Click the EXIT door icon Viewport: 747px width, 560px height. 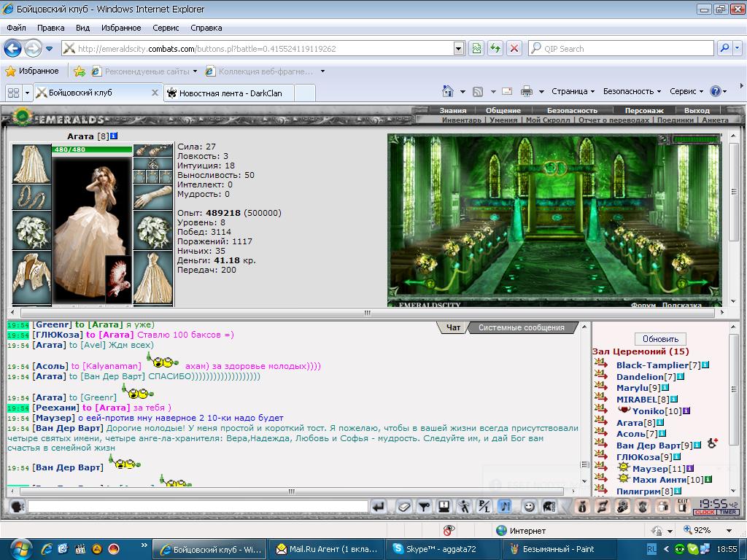[x=683, y=506]
